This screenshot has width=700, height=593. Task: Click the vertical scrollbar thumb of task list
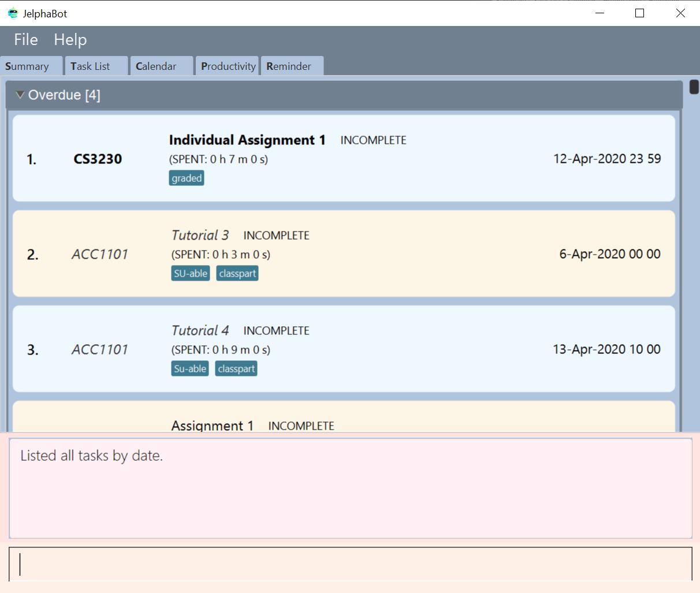pos(694,87)
